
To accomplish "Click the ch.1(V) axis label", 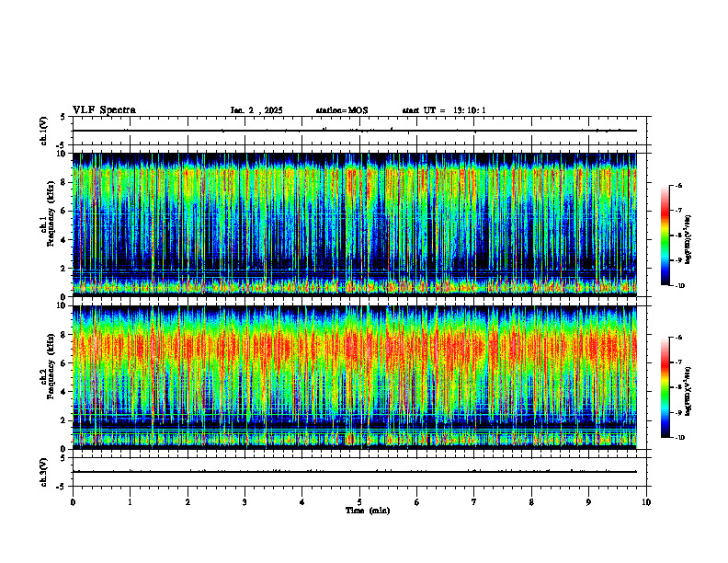I will coord(44,131).
